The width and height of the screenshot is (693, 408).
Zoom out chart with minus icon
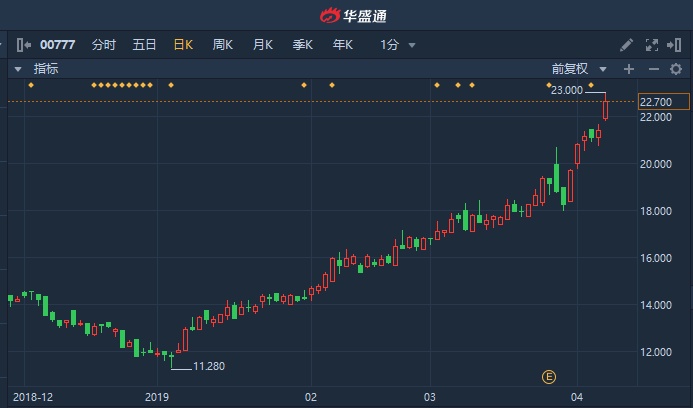[654, 69]
